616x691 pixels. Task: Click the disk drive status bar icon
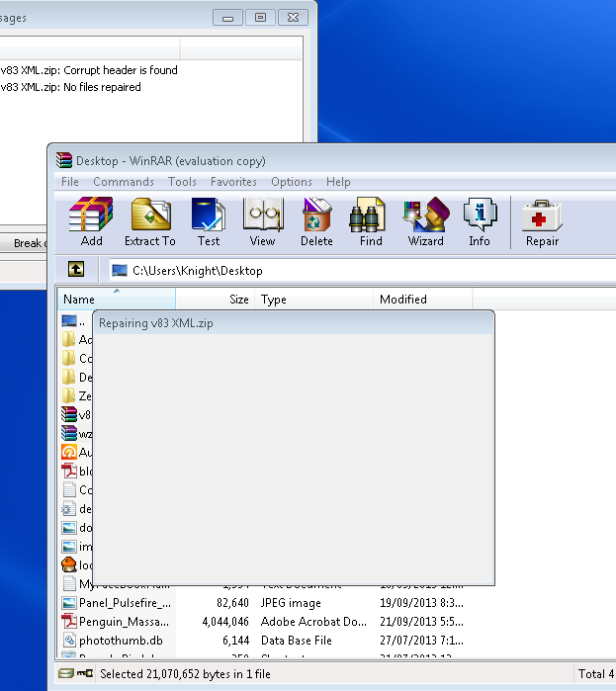(66, 673)
